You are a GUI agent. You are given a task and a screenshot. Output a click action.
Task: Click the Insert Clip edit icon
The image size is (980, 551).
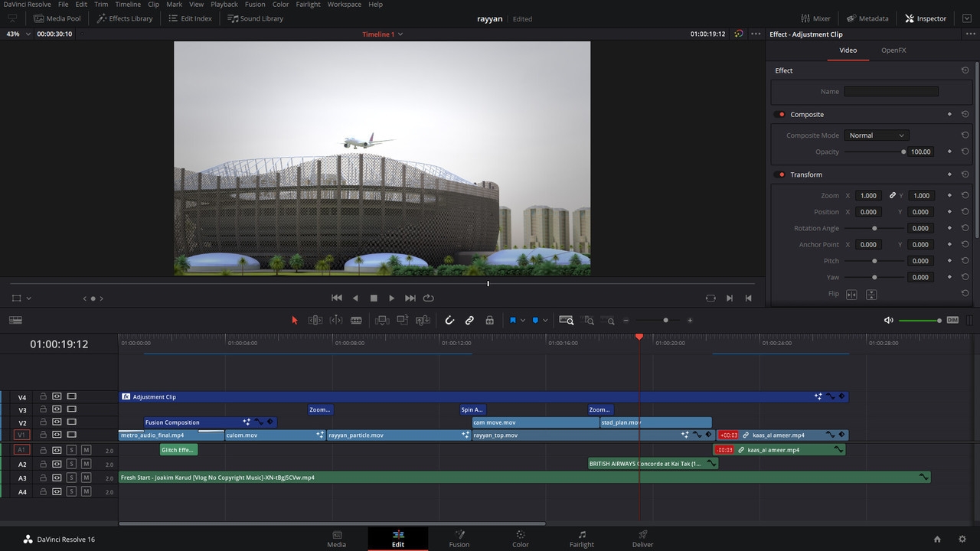coord(382,321)
